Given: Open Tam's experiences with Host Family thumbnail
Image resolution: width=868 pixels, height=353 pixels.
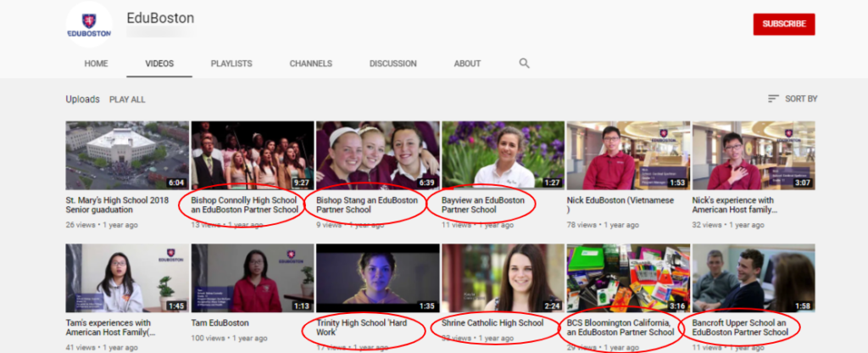Looking at the screenshot, I should tap(127, 278).
